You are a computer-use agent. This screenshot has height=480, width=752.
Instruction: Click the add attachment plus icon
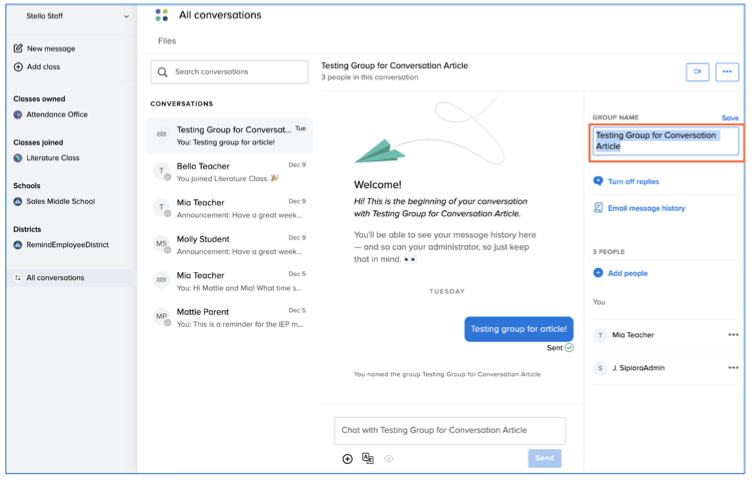[348, 458]
